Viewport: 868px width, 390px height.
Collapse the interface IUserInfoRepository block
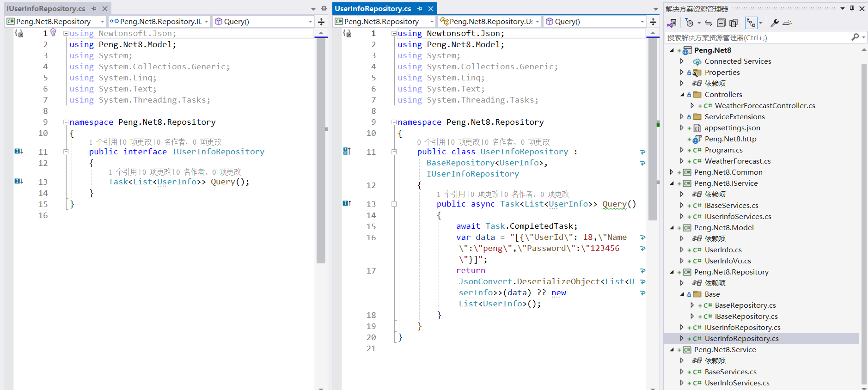66,152
